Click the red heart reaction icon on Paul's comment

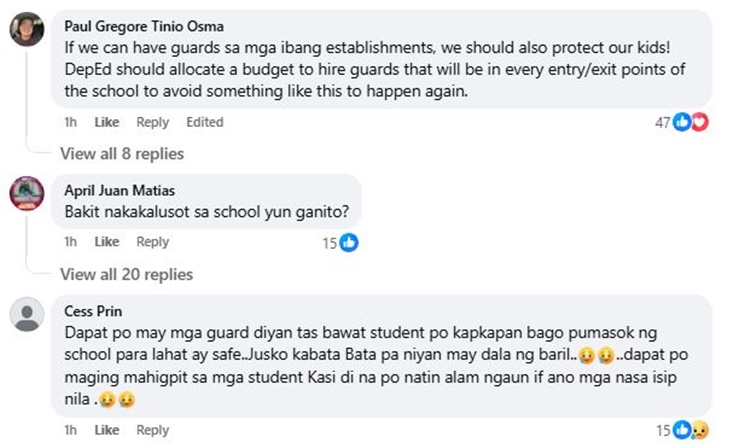[700, 122]
